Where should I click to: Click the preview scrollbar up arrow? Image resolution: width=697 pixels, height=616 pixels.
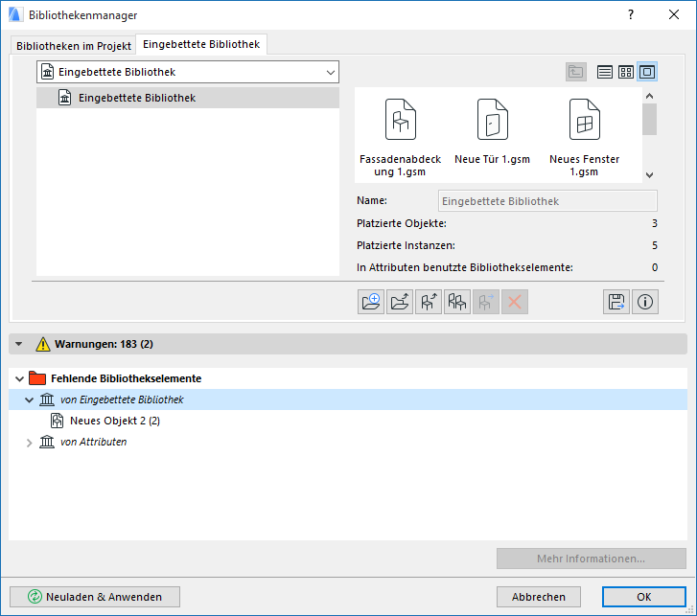[649, 96]
